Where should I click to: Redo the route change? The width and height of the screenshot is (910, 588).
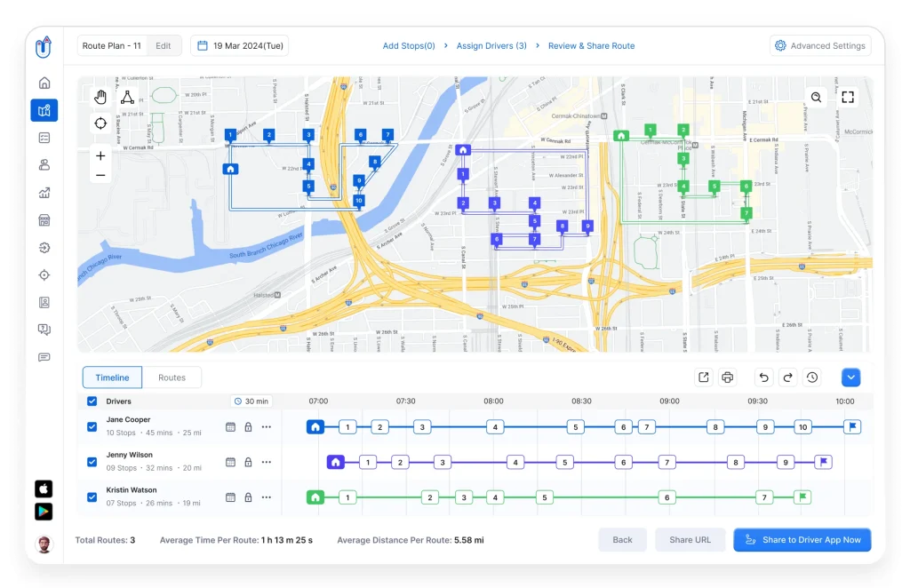pos(787,377)
